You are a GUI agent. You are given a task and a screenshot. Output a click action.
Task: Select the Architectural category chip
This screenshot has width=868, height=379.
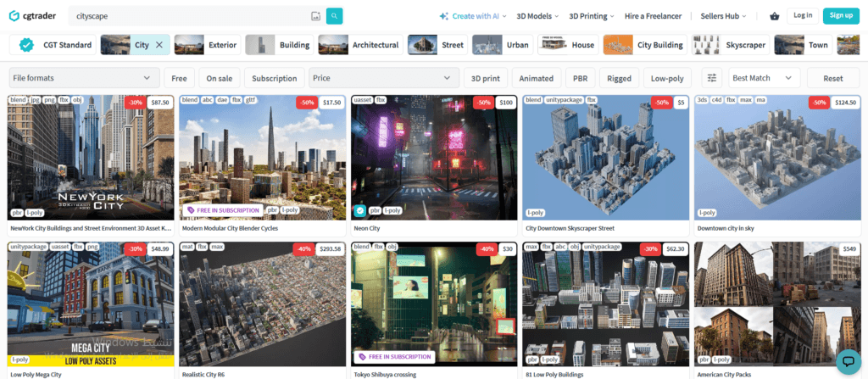point(361,45)
